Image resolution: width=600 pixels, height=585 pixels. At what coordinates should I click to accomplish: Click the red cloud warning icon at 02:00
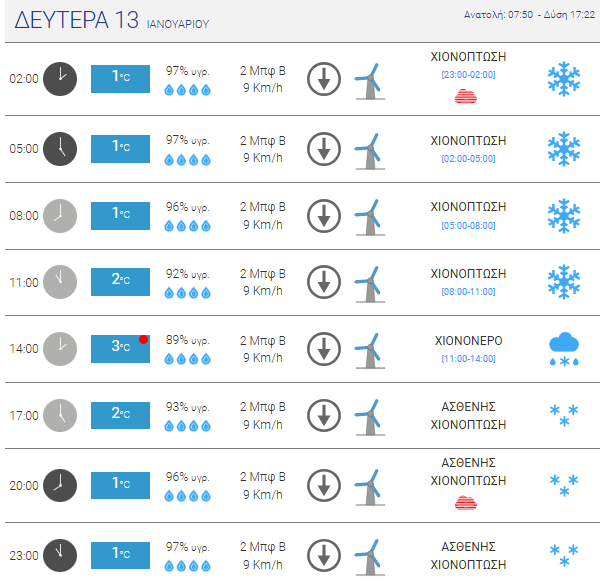tap(466, 96)
